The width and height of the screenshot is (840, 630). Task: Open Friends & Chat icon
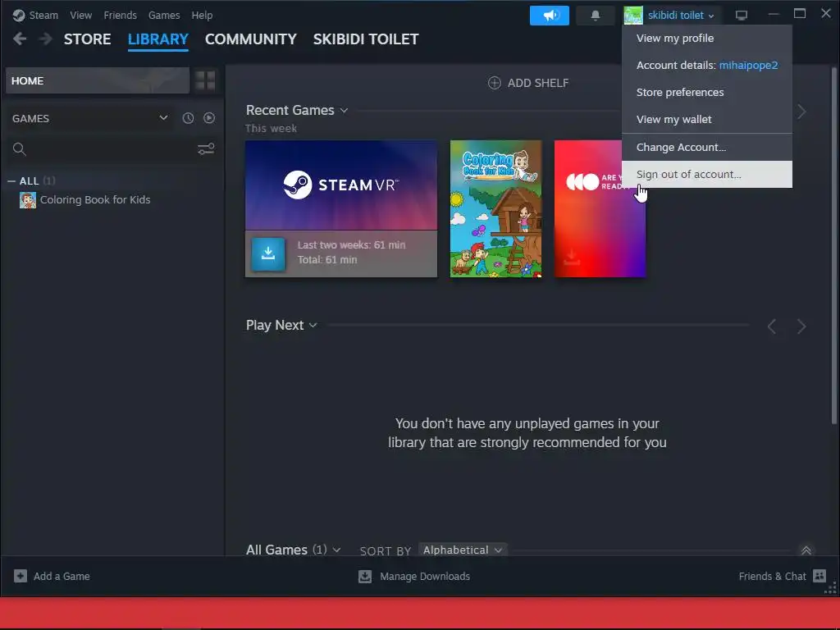click(x=819, y=576)
